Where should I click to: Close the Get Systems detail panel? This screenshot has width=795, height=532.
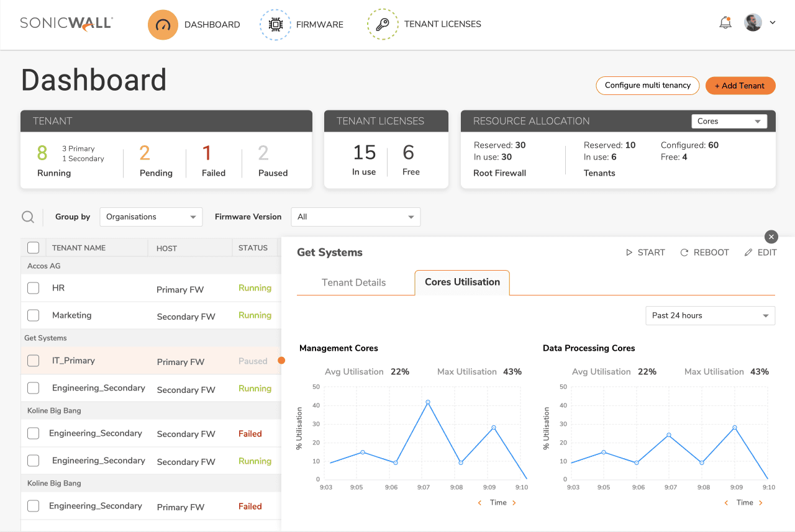pyautogui.click(x=771, y=237)
